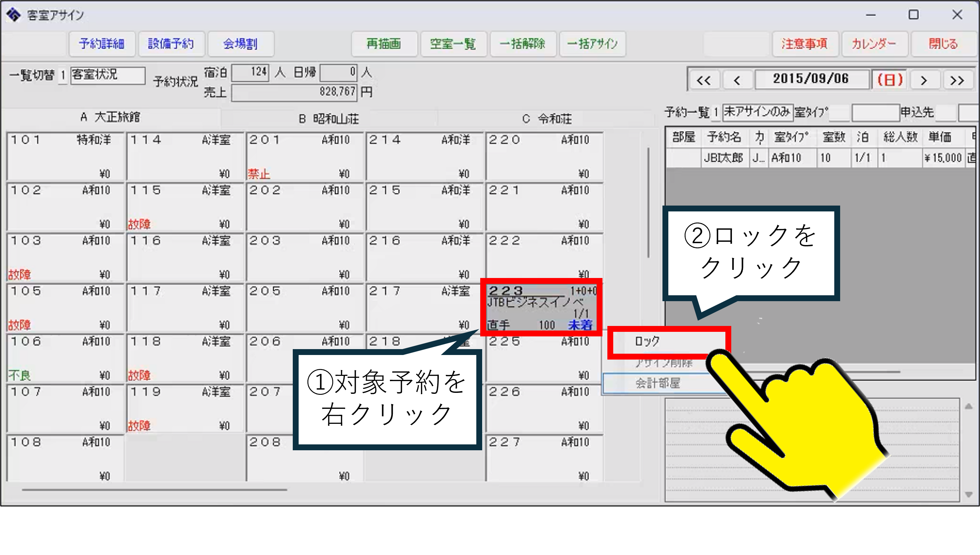Open the 一覧切替 客室状況 selector
The width and height of the screenshot is (980, 555).
(107, 75)
